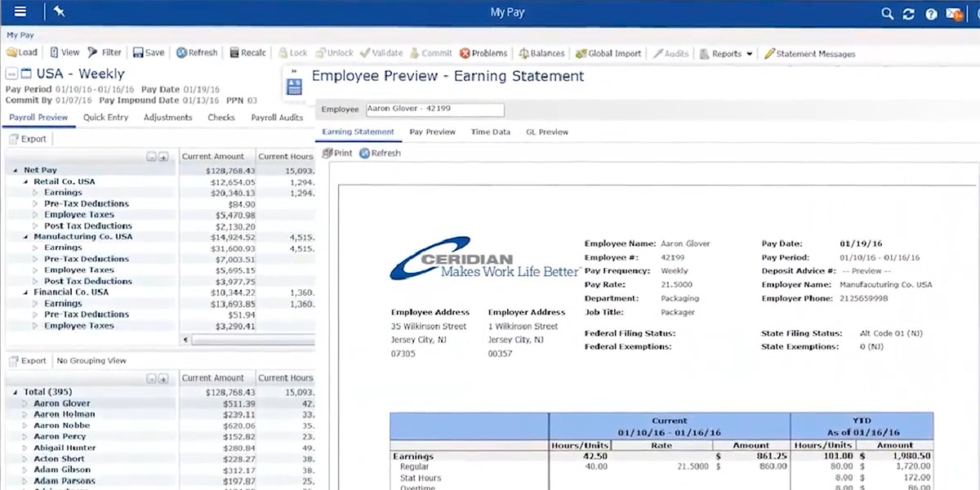Switch to the Quick Entry tab
The image size is (980, 490).
(105, 118)
